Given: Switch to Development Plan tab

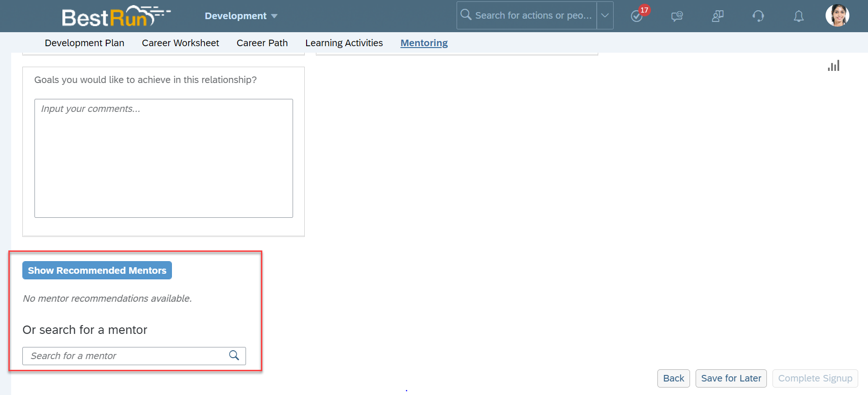Looking at the screenshot, I should pos(84,43).
